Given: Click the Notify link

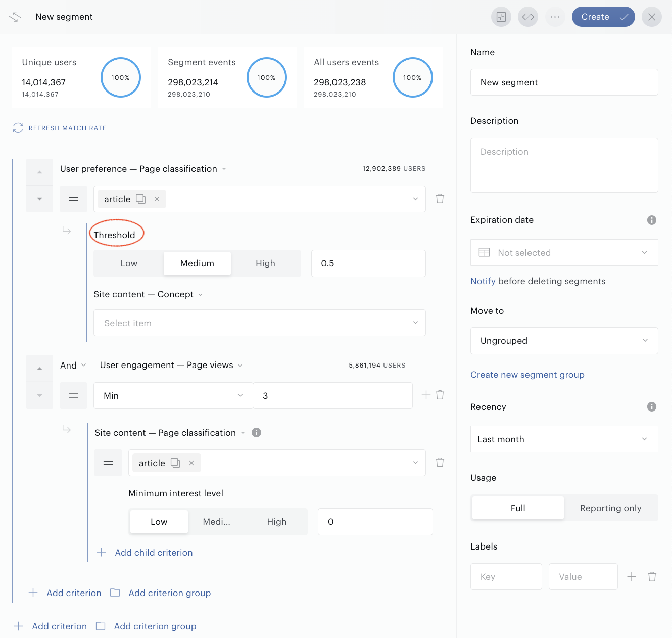Looking at the screenshot, I should (x=483, y=281).
